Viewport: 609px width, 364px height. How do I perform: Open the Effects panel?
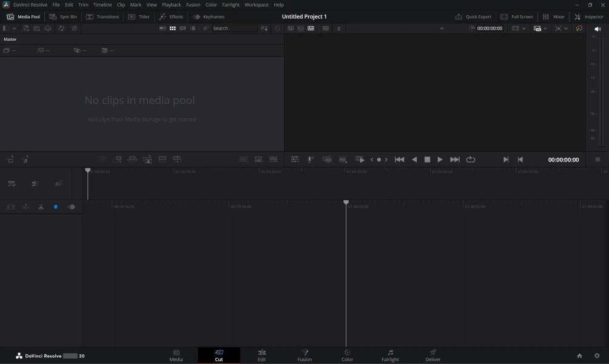pos(171,17)
